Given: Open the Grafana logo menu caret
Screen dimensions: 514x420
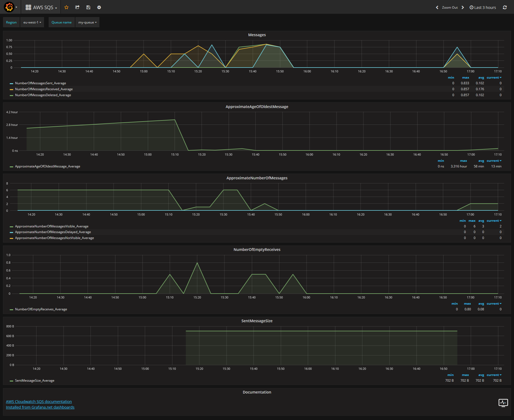Looking at the screenshot, I should (x=16, y=7).
